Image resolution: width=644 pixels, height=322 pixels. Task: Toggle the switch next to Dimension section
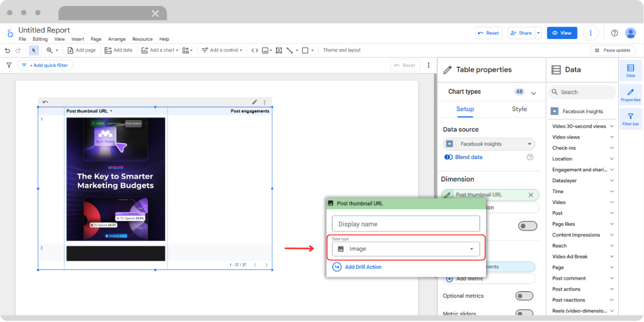(x=528, y=225)
